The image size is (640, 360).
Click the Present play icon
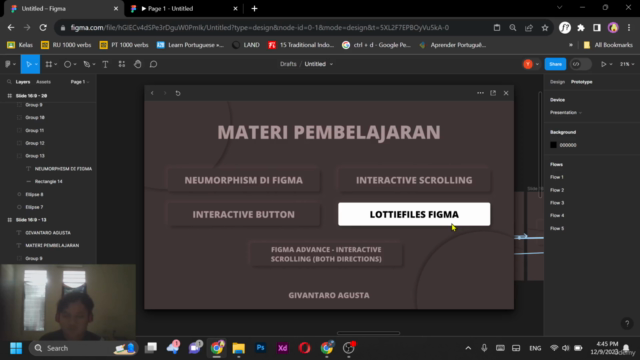[x=603, y=64]
